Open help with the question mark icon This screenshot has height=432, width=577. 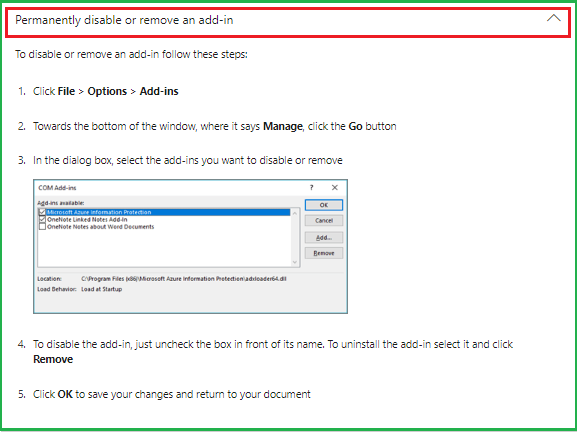click(312, 188)
